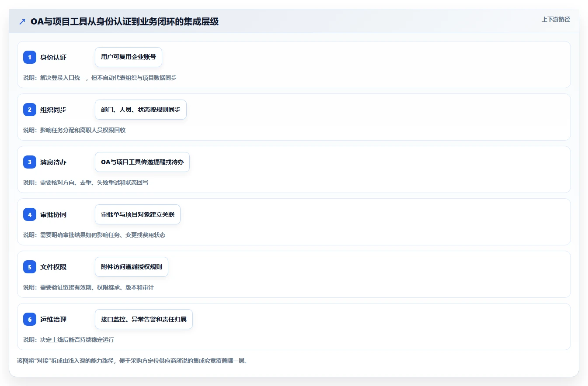
Task: Click the 部门、人员、状态按规则同步 chip
Action: (141, 110)
